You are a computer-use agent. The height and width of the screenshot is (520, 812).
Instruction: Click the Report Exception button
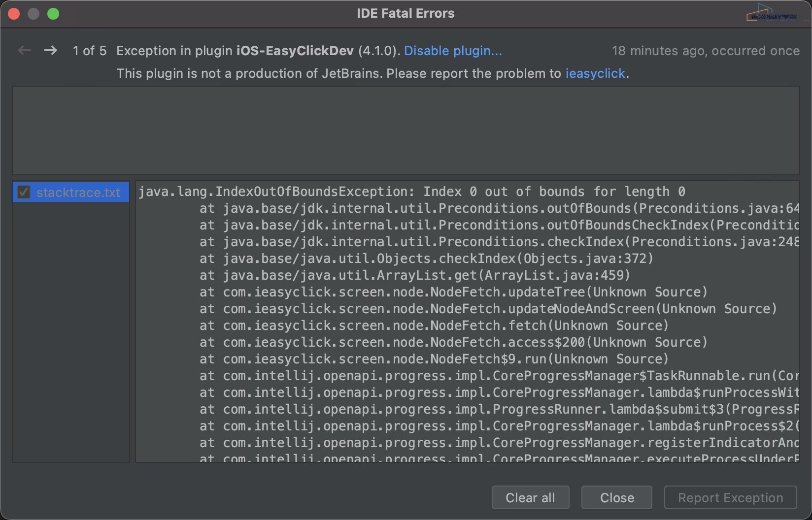[730, 498]
